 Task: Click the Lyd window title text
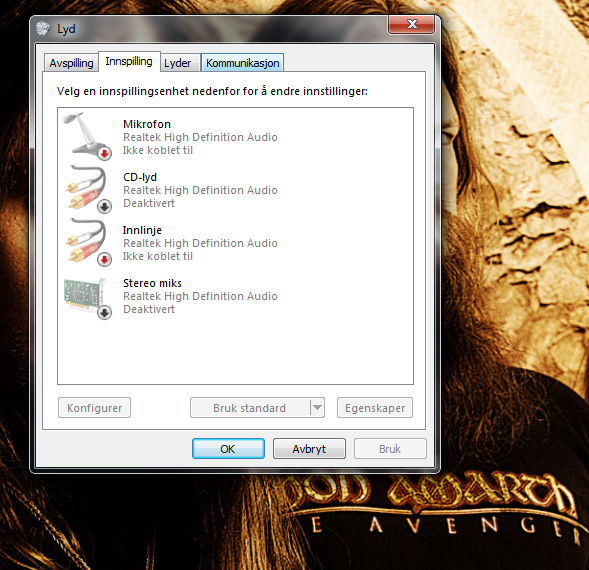66,29
